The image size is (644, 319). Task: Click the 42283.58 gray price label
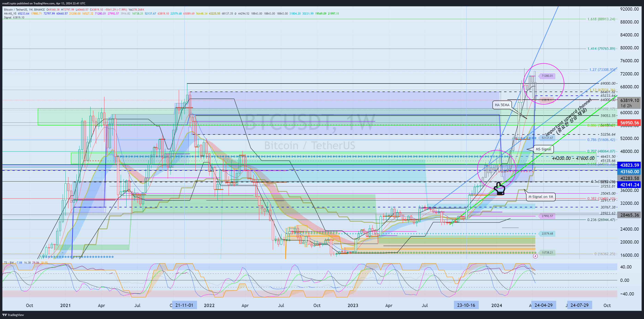(x=629, y=178)
